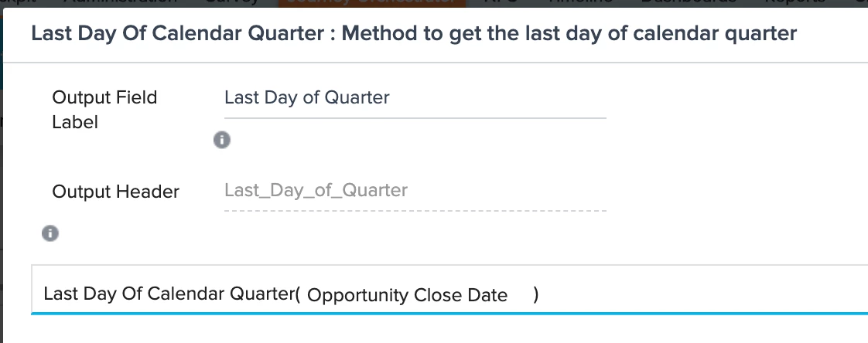Image resolution: width=868 pixels, height=343 pixels.
Task: Click the info icon below Output Field Label
Action: 222,140
